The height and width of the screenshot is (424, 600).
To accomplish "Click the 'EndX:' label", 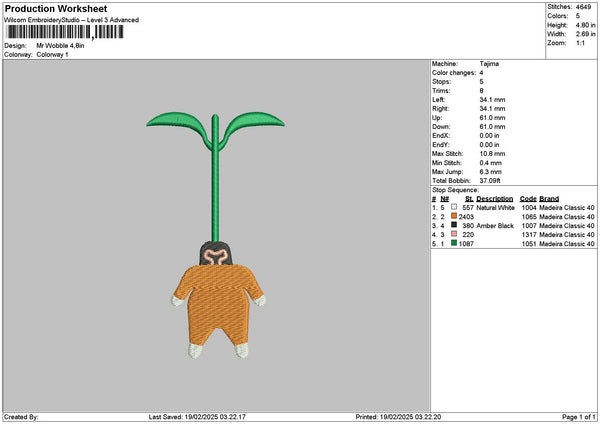I will pos(441,136).
